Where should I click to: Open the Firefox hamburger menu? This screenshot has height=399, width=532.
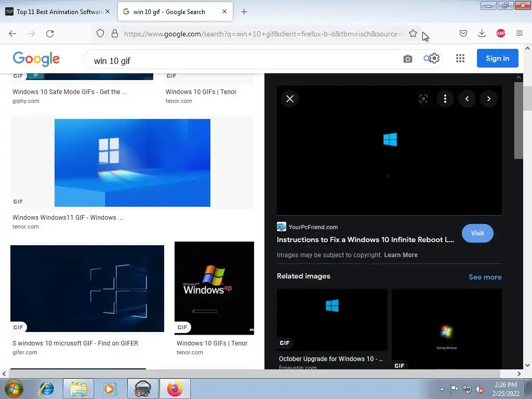[520, 33]
